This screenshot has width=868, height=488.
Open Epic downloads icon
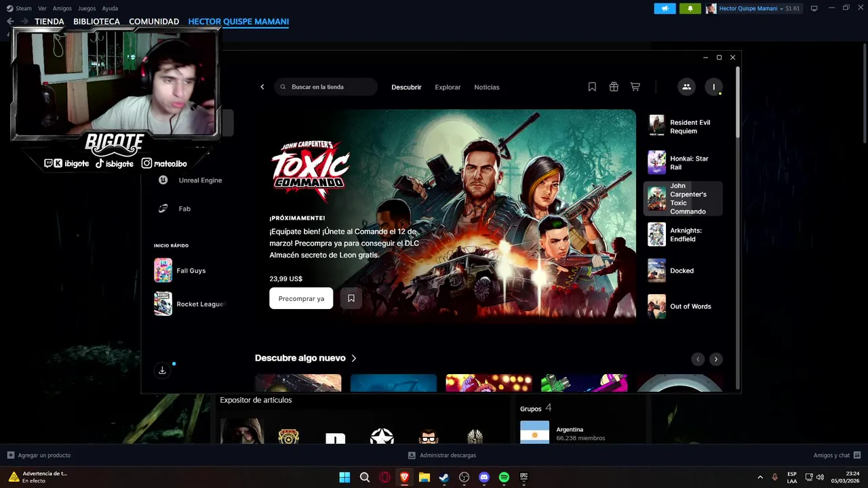(x=162, y=370)
